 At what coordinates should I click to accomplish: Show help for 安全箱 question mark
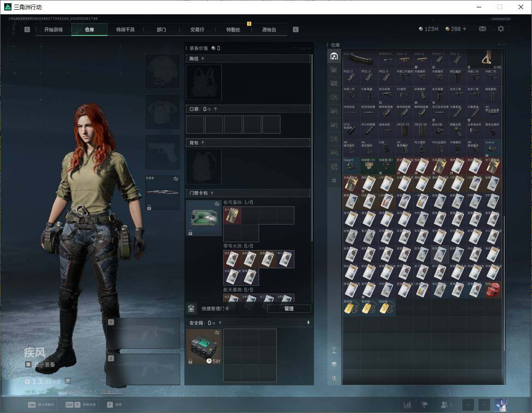(x=220, y=323)
